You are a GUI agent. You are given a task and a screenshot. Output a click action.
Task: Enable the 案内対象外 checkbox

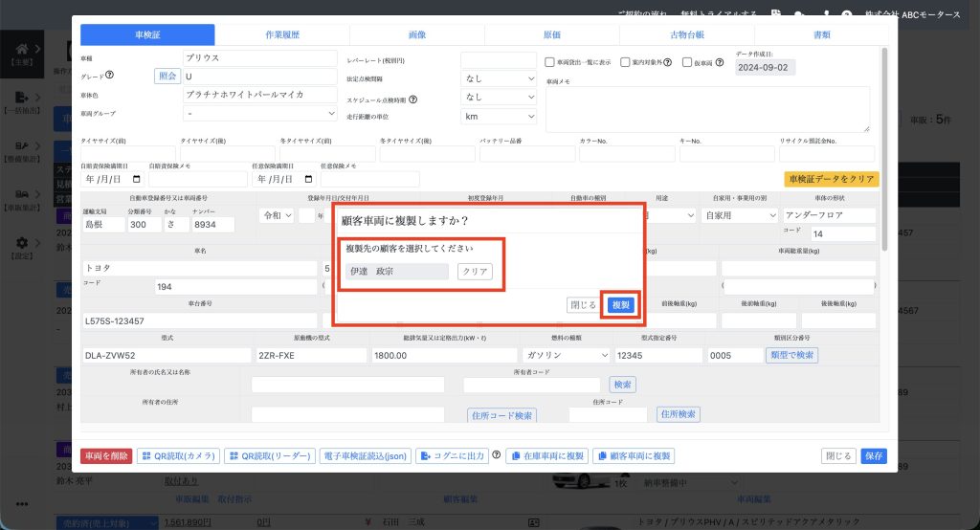tap(625, 63)
